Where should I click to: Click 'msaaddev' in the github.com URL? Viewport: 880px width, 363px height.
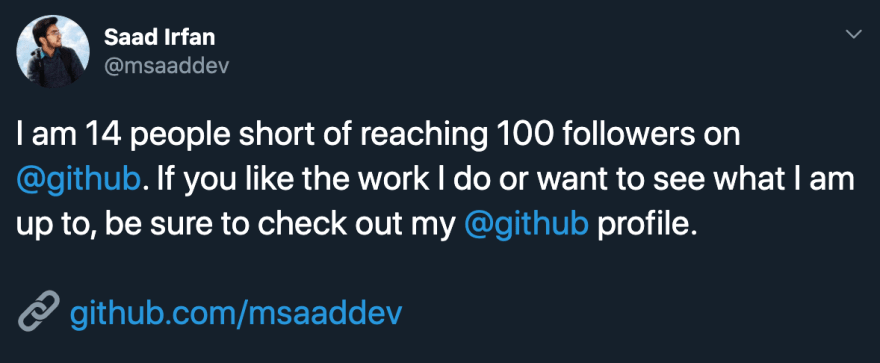[324, 314]
